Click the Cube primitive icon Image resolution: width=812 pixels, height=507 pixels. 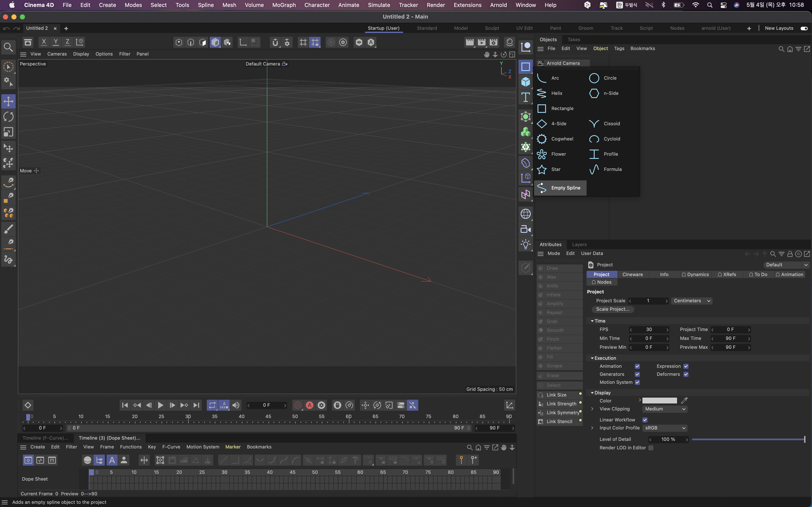point(525,82)
